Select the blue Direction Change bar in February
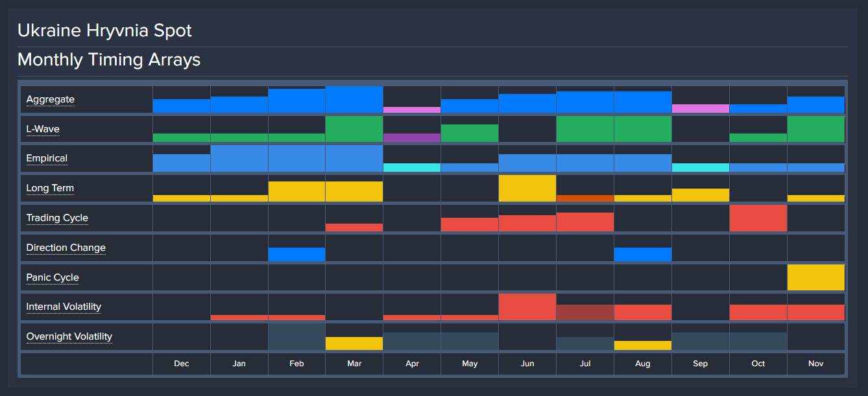The width and height of the screenshot is (868, 396). 296,254
